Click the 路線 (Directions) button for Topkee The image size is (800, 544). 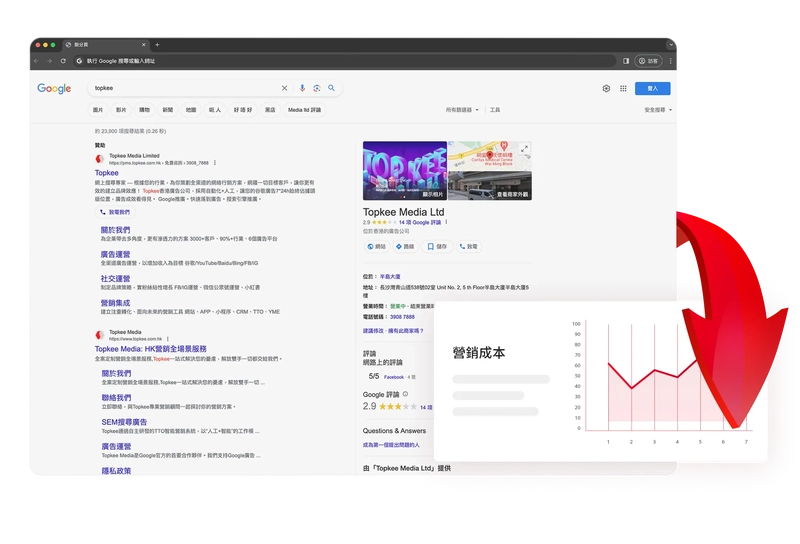tap(404, 246)
